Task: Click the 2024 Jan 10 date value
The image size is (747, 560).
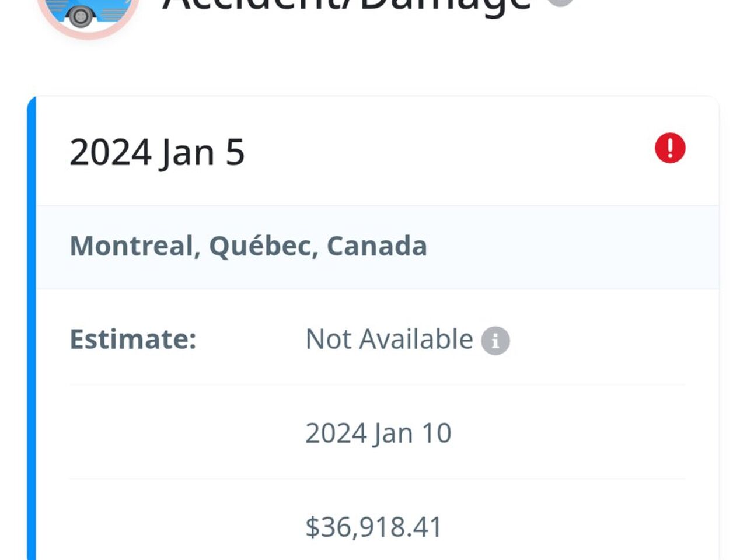Action: click(x=378, y=433)
